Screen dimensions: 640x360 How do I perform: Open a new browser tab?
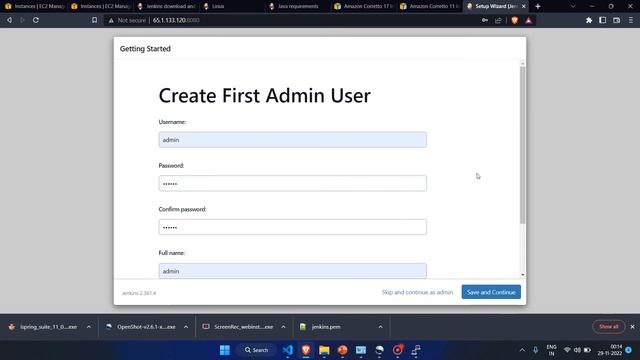(538, 6)
